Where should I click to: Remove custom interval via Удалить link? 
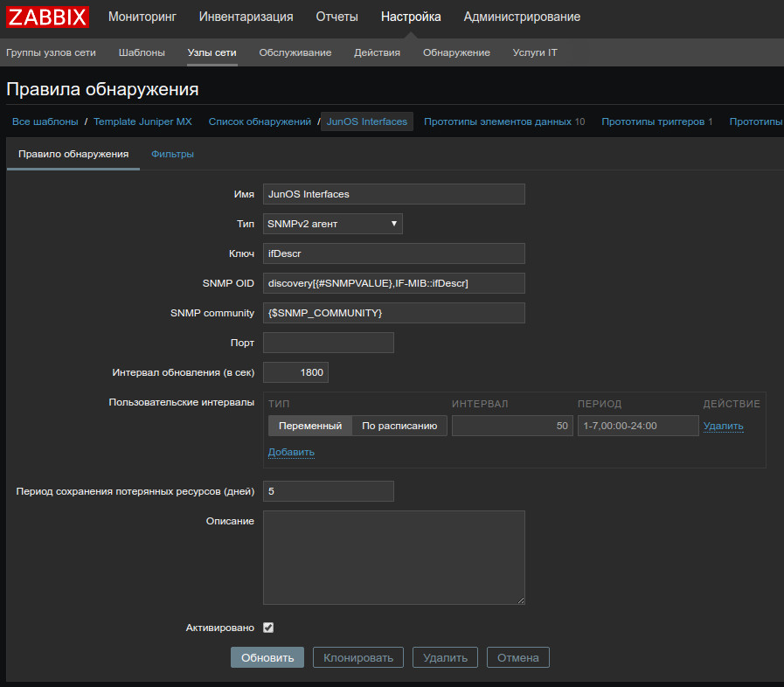pyautogui.click(x=723, y=426)
